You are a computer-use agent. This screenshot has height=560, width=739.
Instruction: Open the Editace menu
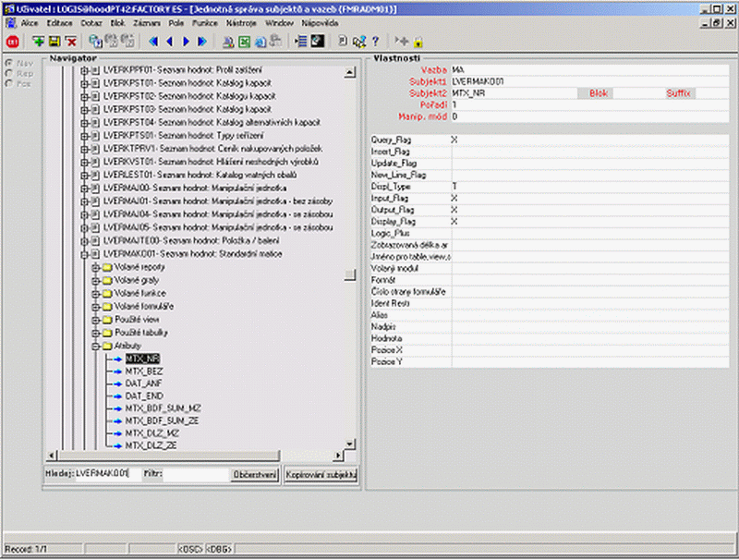point(59,22)
